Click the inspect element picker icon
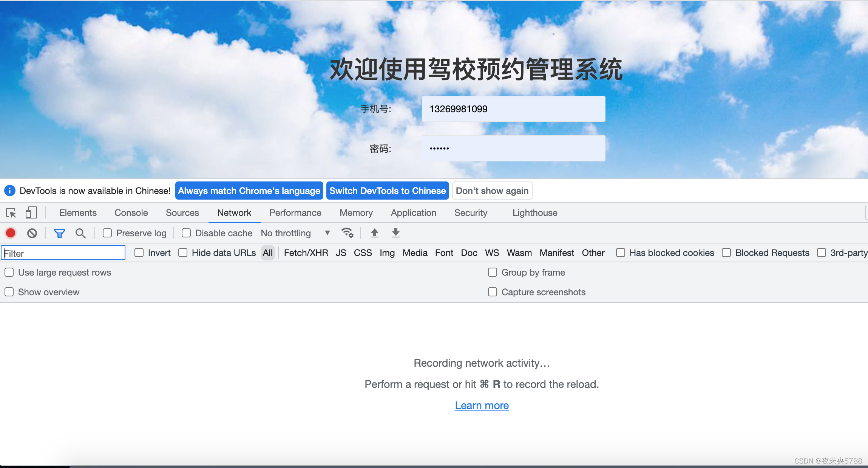 [x=11, y=213]
